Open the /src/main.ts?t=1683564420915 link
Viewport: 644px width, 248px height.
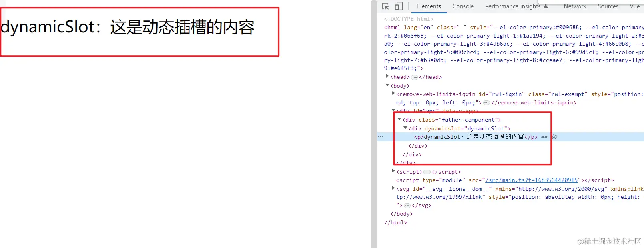[x=532, y=180]
